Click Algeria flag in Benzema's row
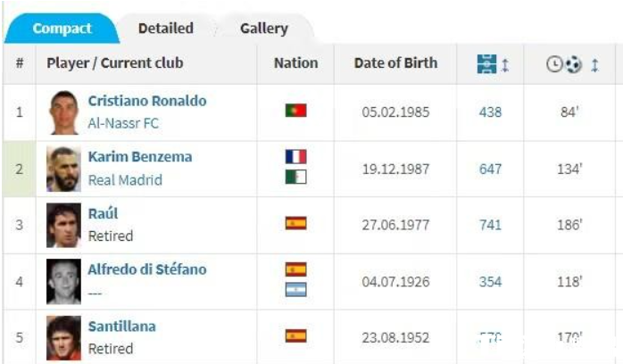The width and height of the screenshot is (623, 364). 295,177
